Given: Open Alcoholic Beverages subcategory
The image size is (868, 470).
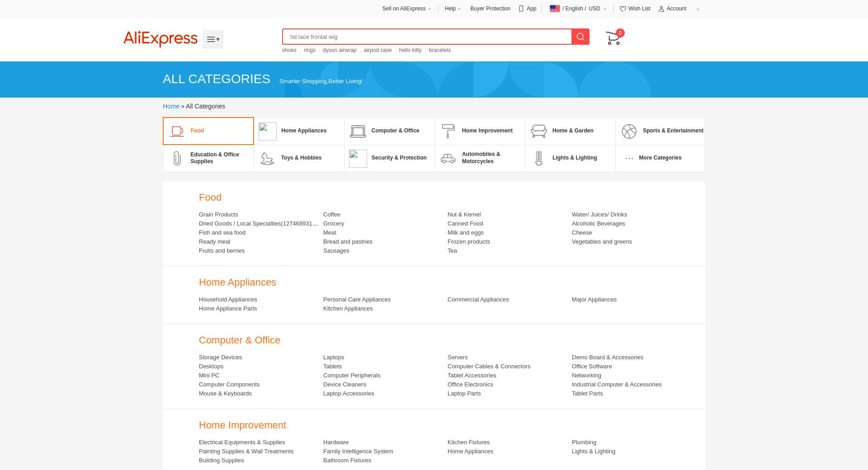Looking at the screenshot, I should pyautogui.click(x=599, y=224).
